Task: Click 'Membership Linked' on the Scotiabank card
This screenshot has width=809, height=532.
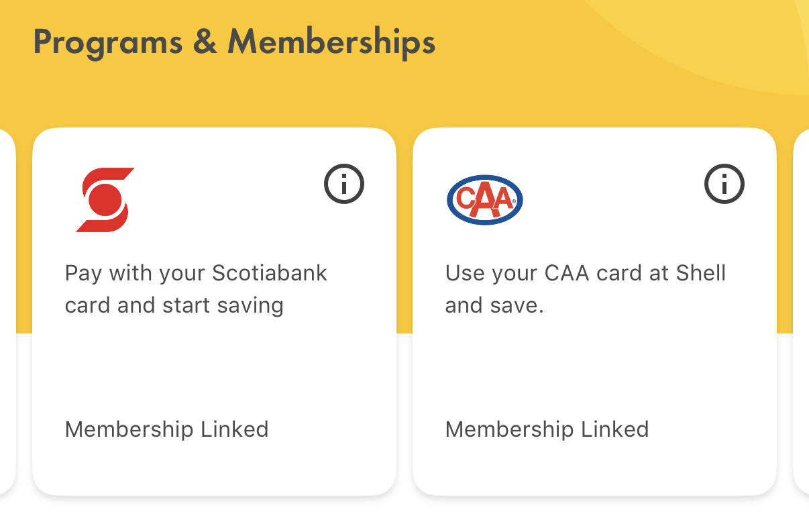Action: [x=167, y=429]
